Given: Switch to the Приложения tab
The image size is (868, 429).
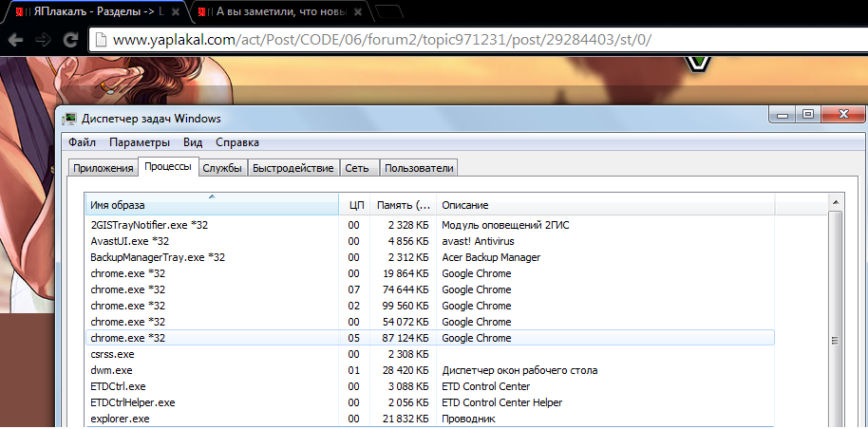Looking at the screenshot, I should (x=104, y=168).
